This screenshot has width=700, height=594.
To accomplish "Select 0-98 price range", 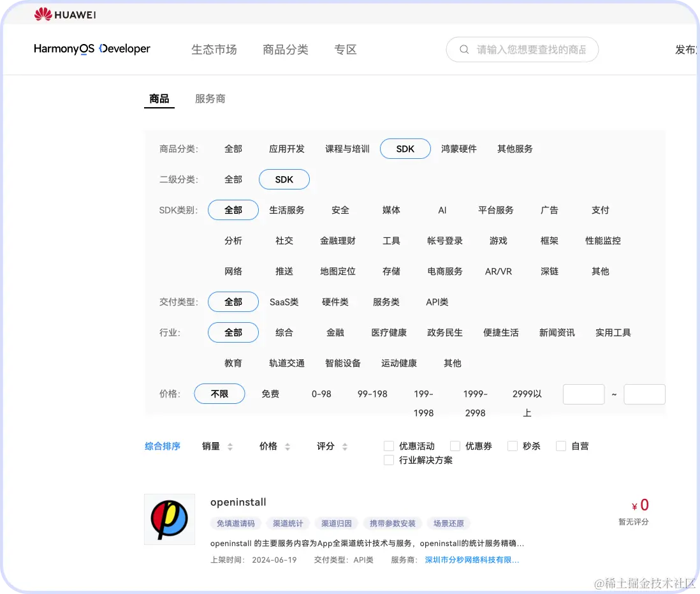I will point(321,394).
